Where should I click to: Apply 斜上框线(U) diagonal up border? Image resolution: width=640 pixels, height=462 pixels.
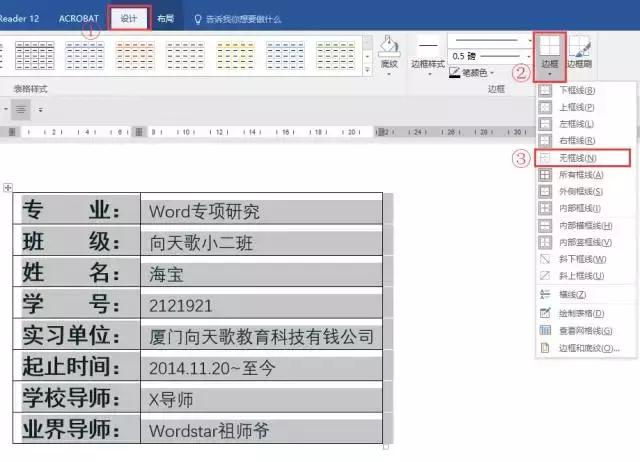(x=586, y=276)
